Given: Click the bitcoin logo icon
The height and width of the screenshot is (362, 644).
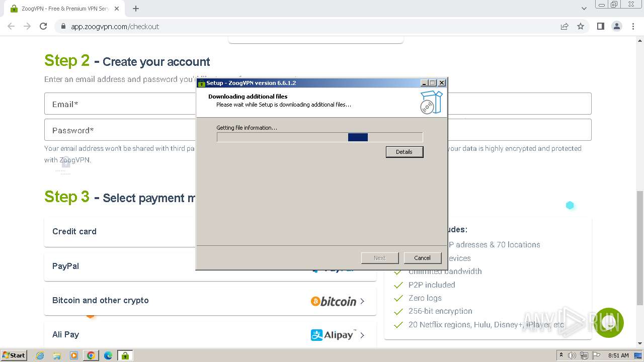Looking at the screenshot, I should (334, 301).
